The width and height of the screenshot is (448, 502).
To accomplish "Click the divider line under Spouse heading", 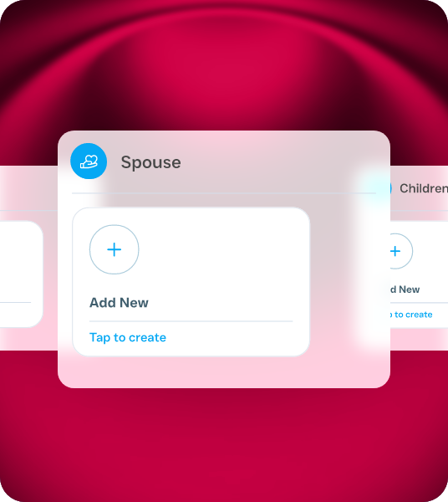I will pyautogui.click(x=224, y=193).
